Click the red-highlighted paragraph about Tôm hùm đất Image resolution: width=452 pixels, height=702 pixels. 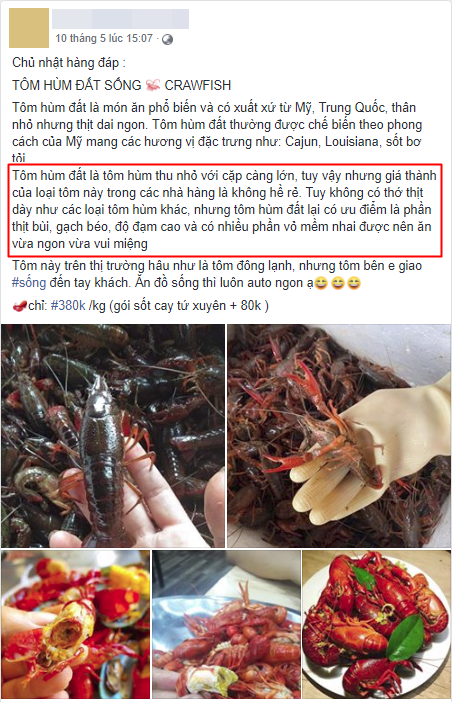225,210
